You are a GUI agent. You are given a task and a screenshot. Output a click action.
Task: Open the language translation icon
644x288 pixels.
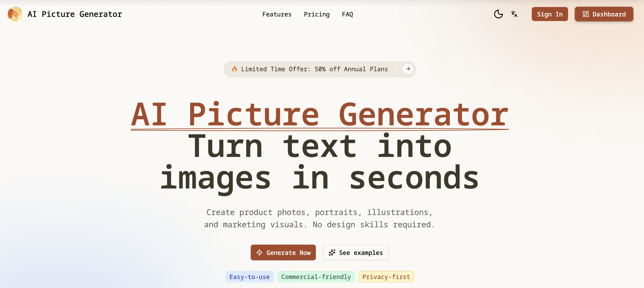(514, 14)
